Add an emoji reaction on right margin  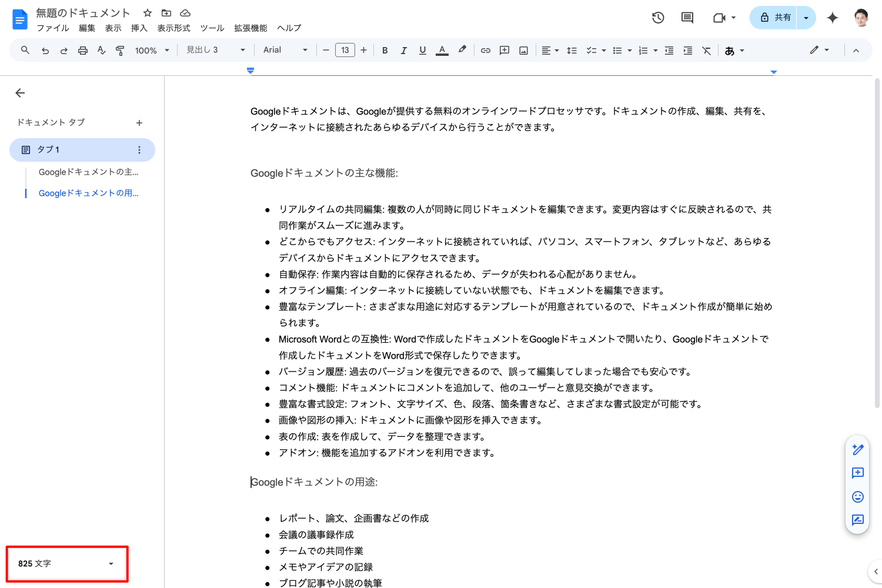point(858,497)
